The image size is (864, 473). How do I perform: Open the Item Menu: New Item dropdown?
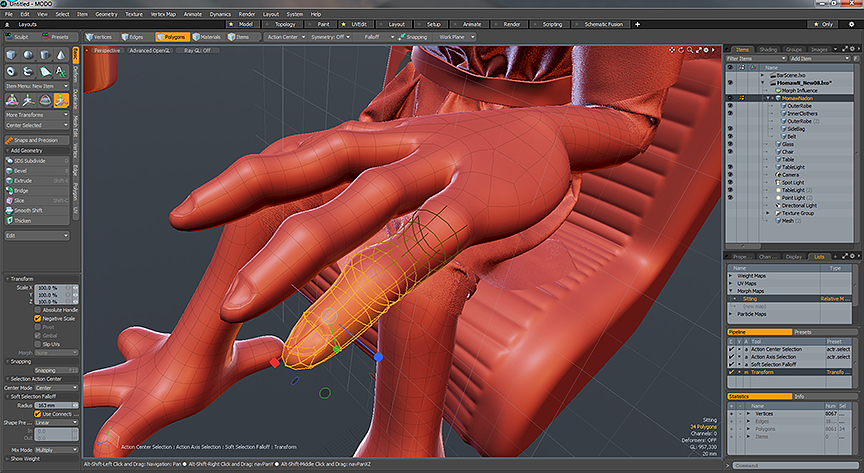[37, 87]
